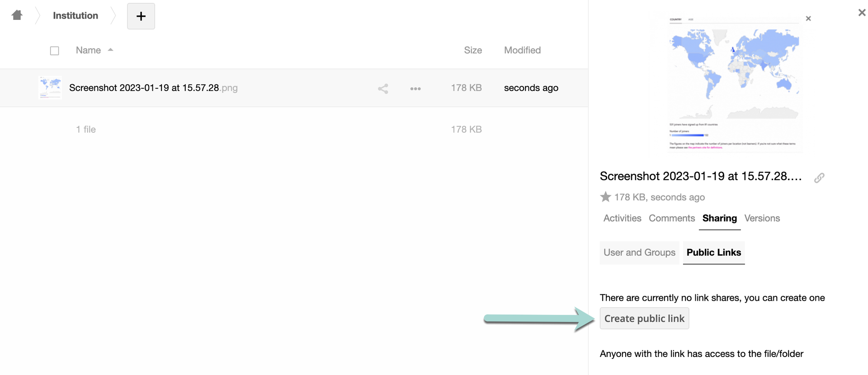Switch to the Activities tab
The image size is (868, 375).
click(x=622, y=218)
